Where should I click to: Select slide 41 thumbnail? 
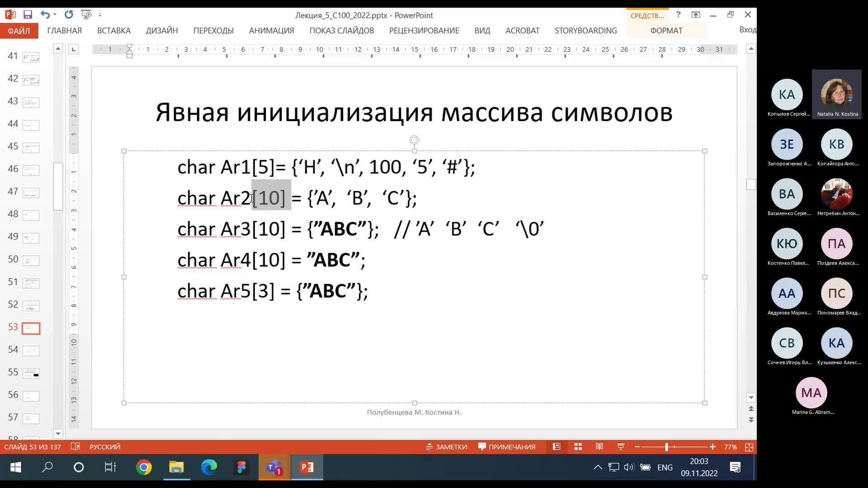(x=31, y=57)
